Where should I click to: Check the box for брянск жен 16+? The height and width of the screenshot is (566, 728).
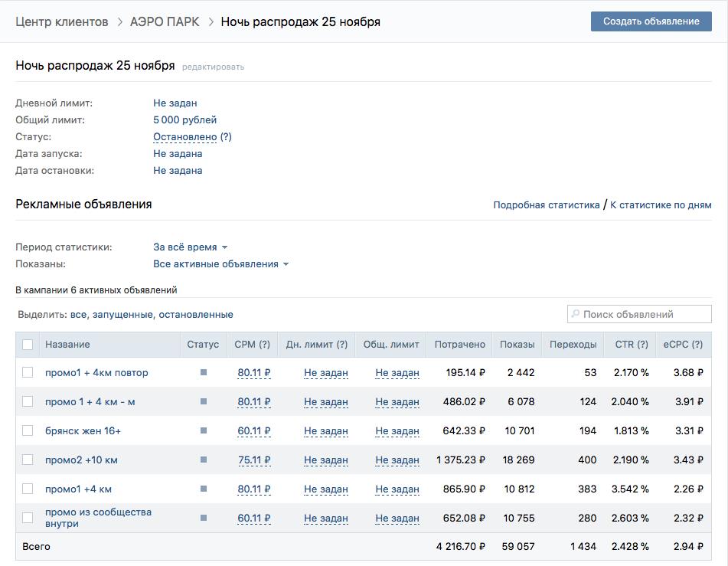tap(28, 430)
